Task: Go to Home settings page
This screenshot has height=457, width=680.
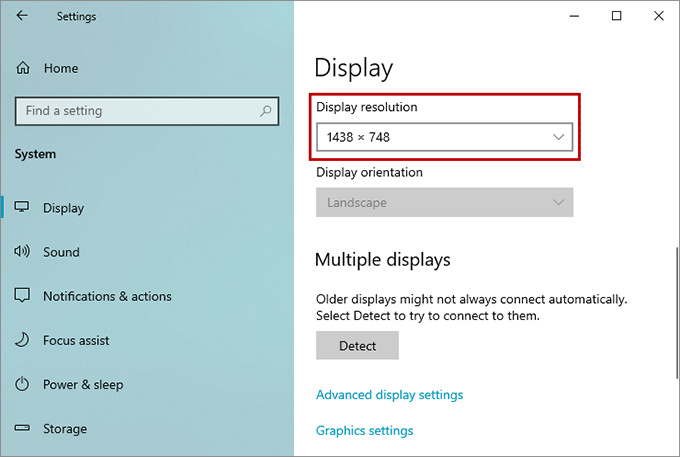Action: (61, 69)
